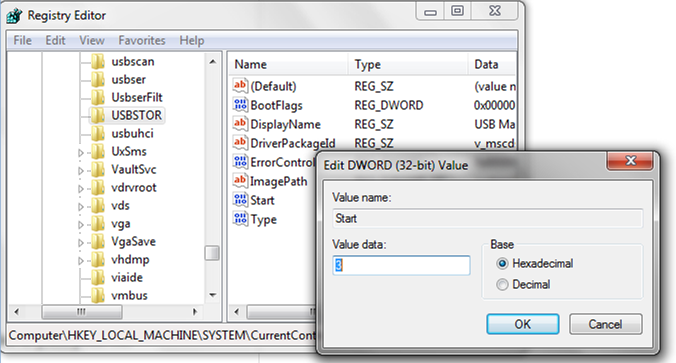Click the USBSTOR folder icon
This screenshot has width=676, height=363.
click(x=98, y=116)
